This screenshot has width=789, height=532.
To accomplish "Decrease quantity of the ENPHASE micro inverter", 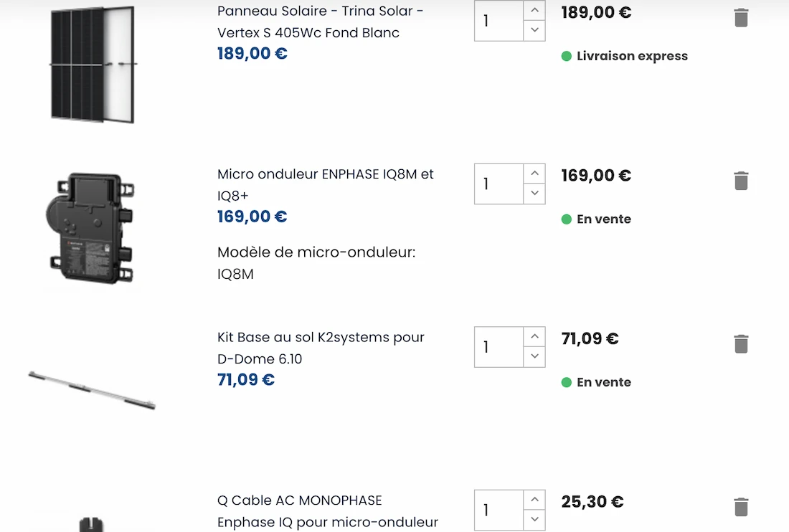I will pyautogui.click(x=534, y=194).
